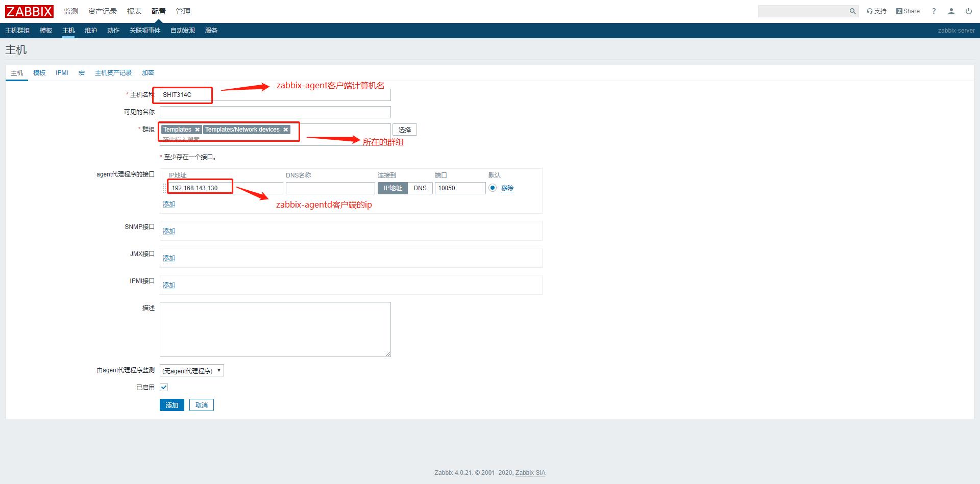Viewport: 980px width, 484px height.
Task: Open user profile icon
Action: coord(951,11)
